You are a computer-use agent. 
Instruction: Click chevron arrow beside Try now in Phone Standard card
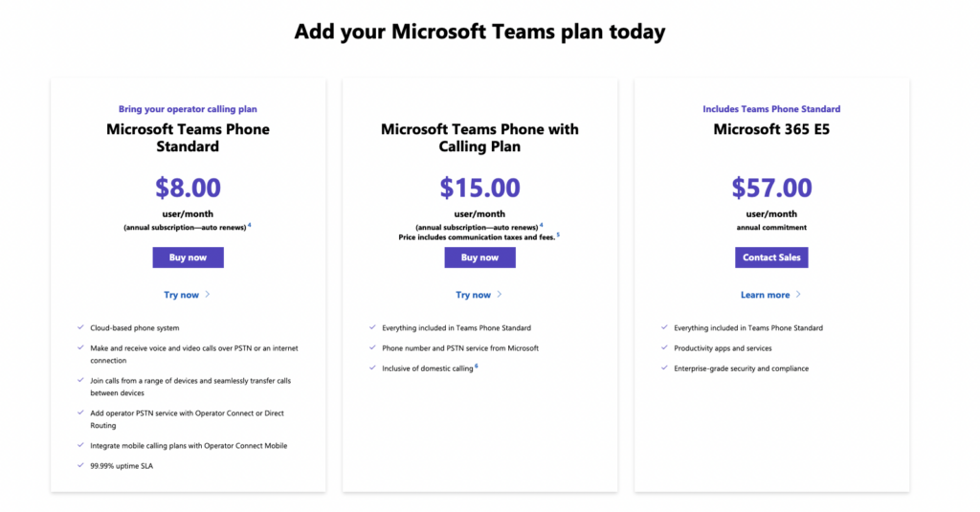[208, 295]
